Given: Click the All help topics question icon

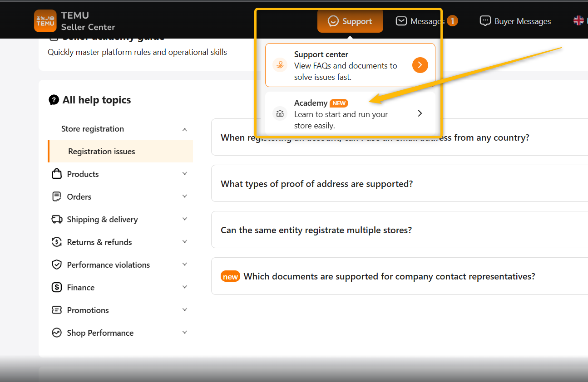Looking at the screenshot, I should click(54, 100).
